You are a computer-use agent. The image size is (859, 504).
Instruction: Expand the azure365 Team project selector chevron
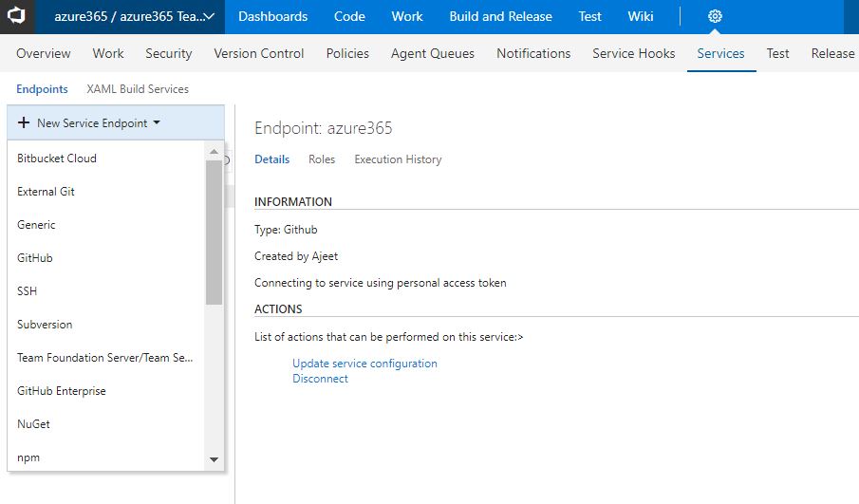tap(209, 17)
